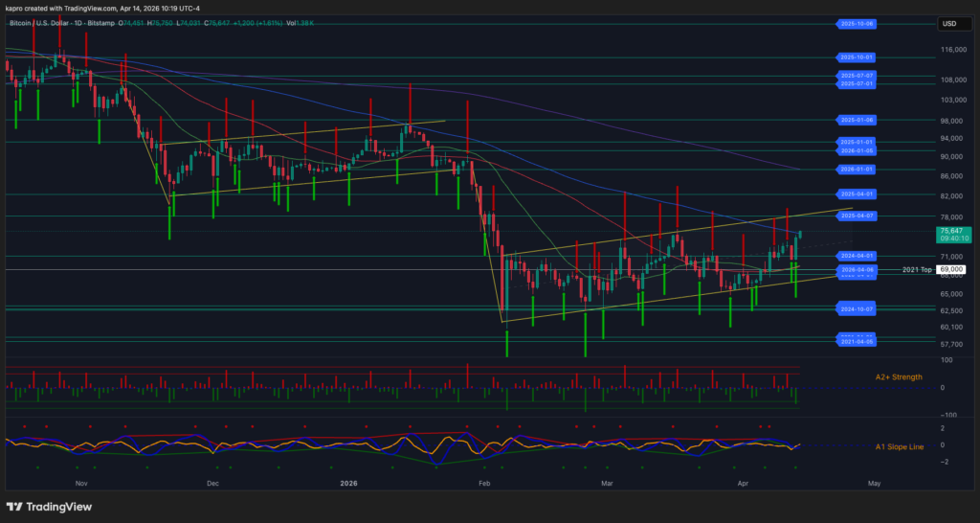Select the 69,000 price label

[x=950, y=271]
